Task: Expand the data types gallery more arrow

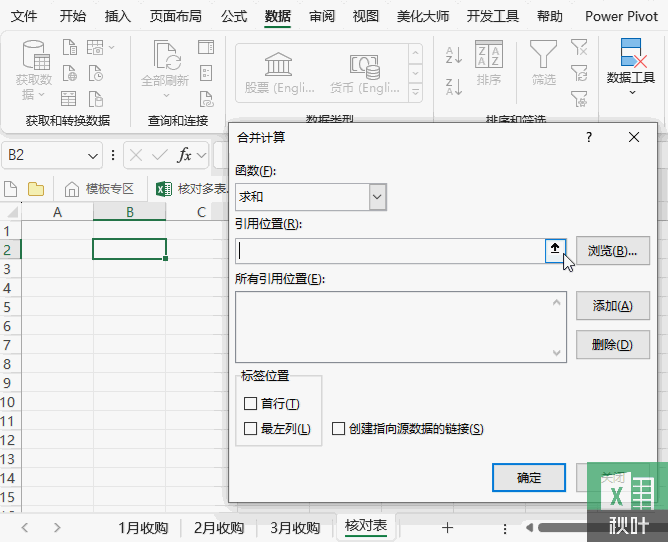Action: coord(415,92)
